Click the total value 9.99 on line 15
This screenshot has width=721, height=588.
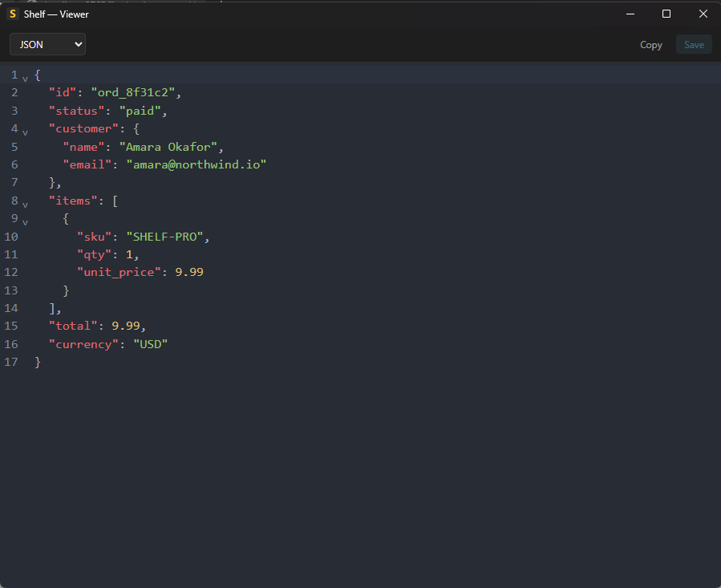click(x=126, y=326)
